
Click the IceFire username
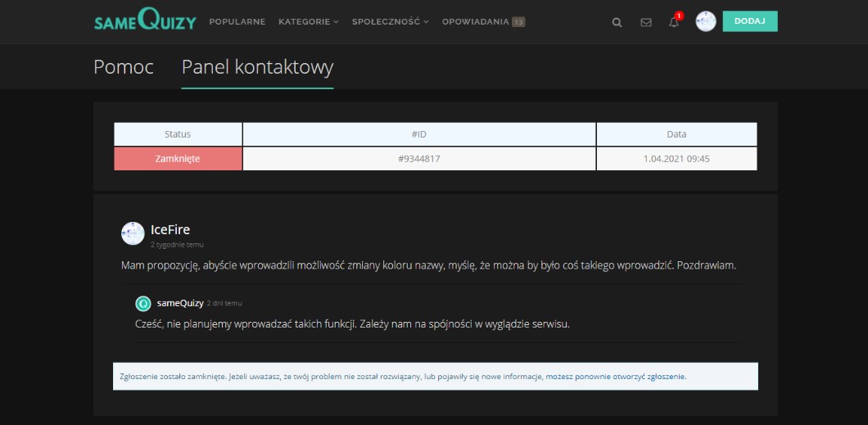point(170,229)
